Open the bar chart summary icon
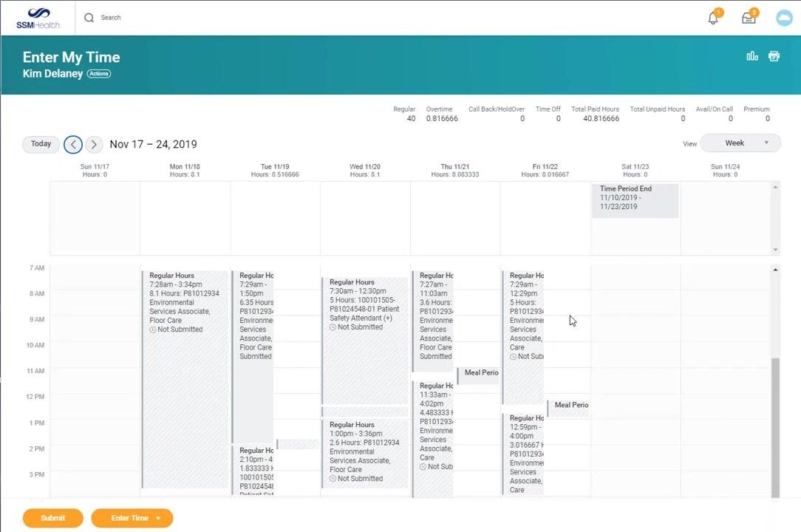 click(752, 56)
